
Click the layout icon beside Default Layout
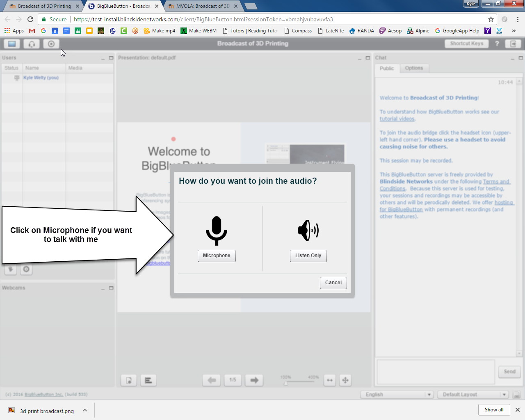click(516, 395)
